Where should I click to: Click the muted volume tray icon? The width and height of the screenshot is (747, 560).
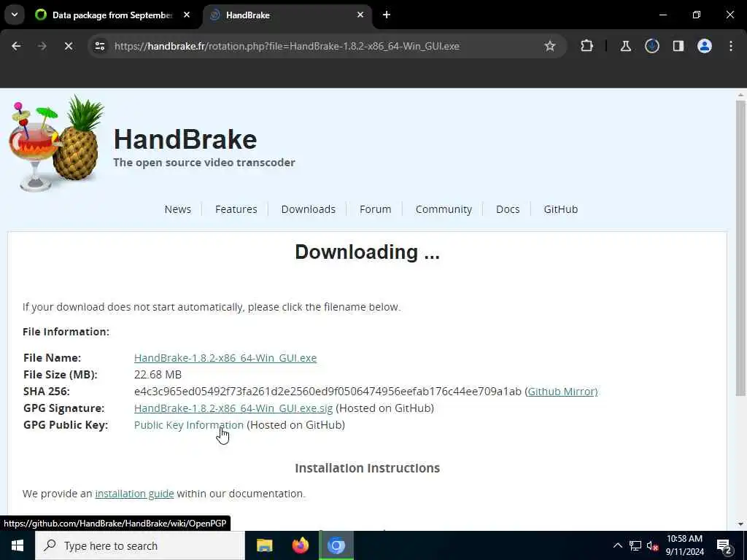click(652, 545)
